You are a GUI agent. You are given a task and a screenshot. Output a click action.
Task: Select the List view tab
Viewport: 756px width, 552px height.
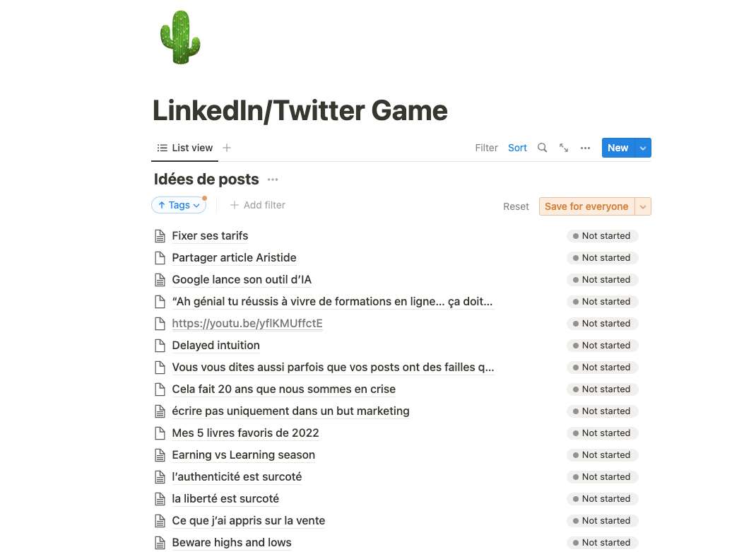tap(186, 148)
